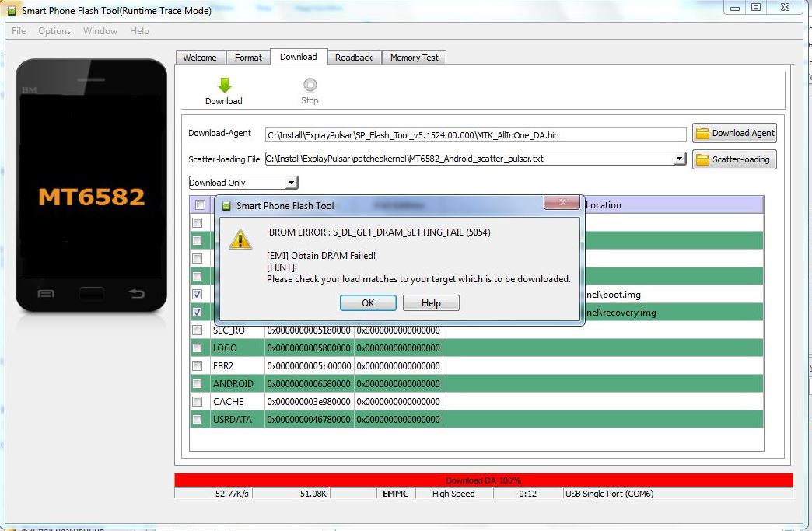Toggle the USRDATA partition checkbox
Viewport: 812px width, 531px height.
198,419
